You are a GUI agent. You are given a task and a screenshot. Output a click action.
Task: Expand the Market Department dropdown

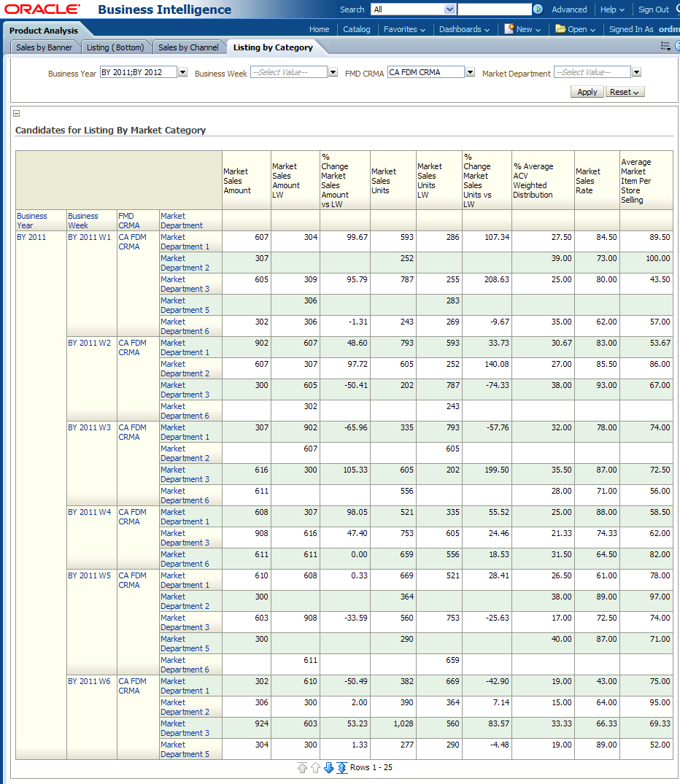coord(636,72)
